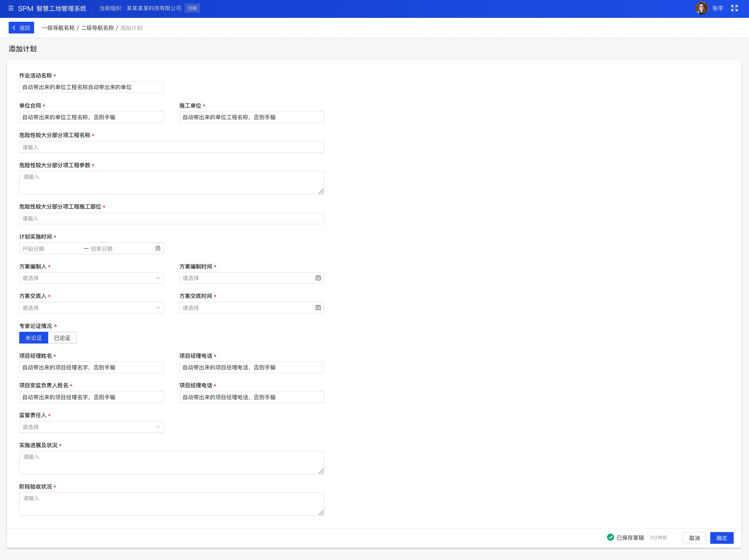
Task: Click user avatar of 张宇
Action: 701,8
